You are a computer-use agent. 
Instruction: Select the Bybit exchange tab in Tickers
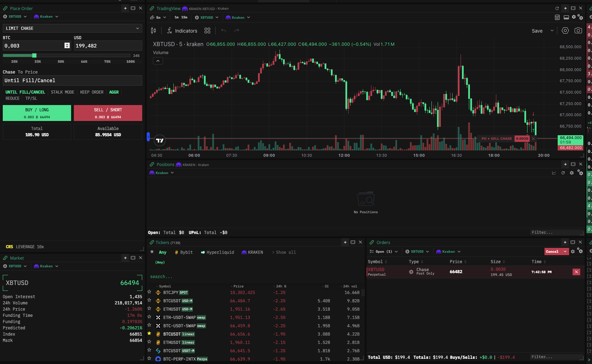pyautogui.click(x=183, y=252)
